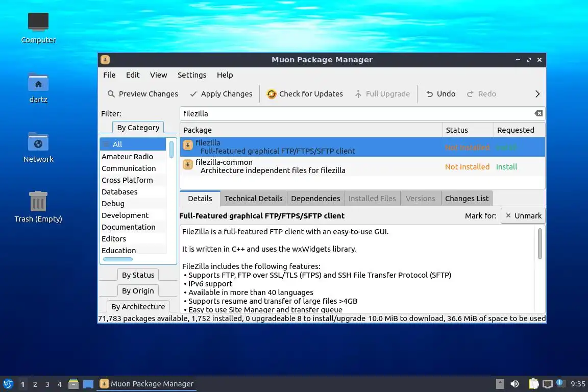The image size is (588, 392).
Task: Open the View menu
Action: point(159,75)
